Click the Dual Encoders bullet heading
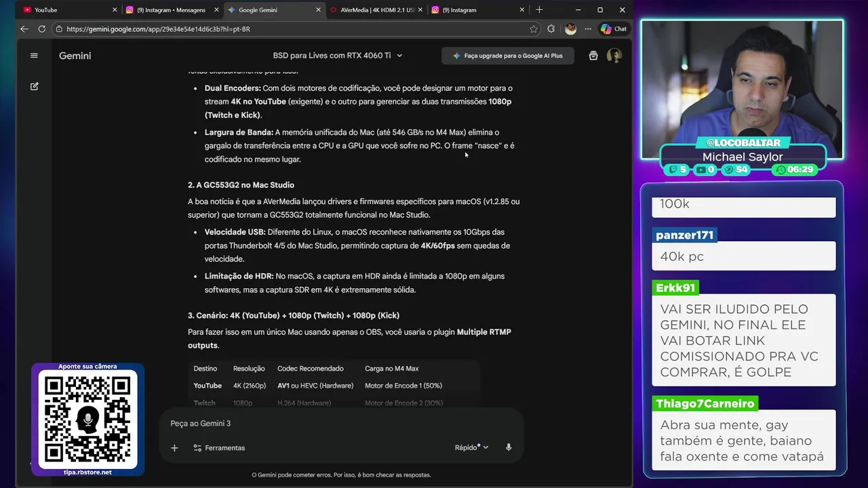 click(233, 88)
